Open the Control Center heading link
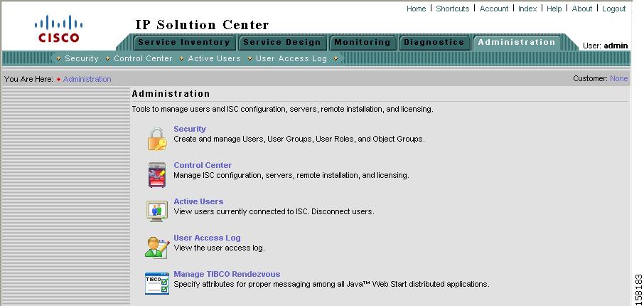Image resolution: width=644 pixels, height=306 pixels. (x=203, y=165)
